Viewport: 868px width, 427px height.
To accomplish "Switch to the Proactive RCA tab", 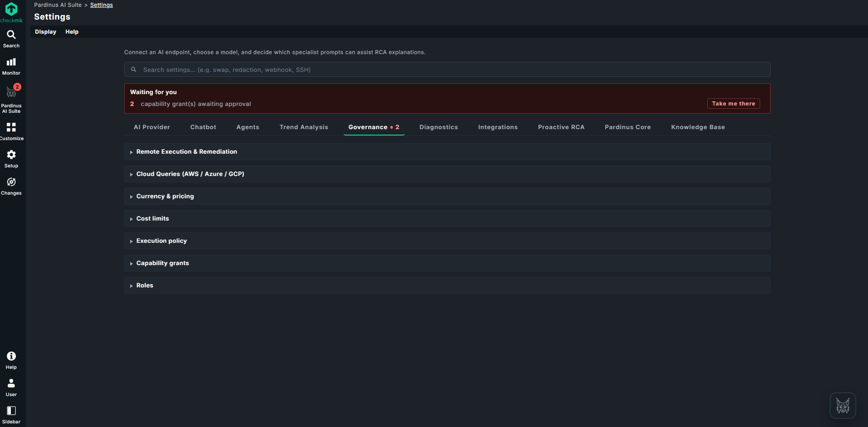I will (x=561, y=127).
